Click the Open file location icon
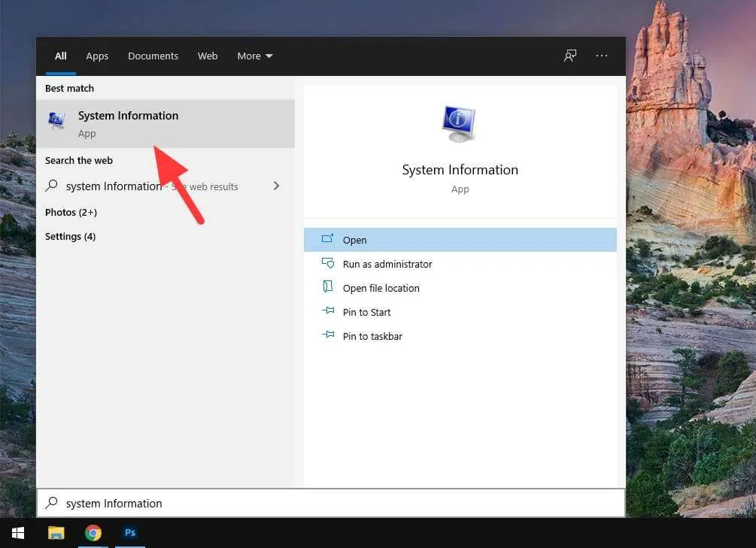This screenshot has width=756, height=548. 328,286
